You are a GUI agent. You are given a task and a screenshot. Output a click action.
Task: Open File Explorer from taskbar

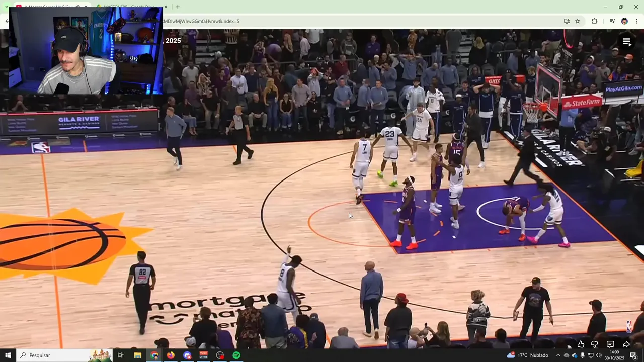pos(138,355)
